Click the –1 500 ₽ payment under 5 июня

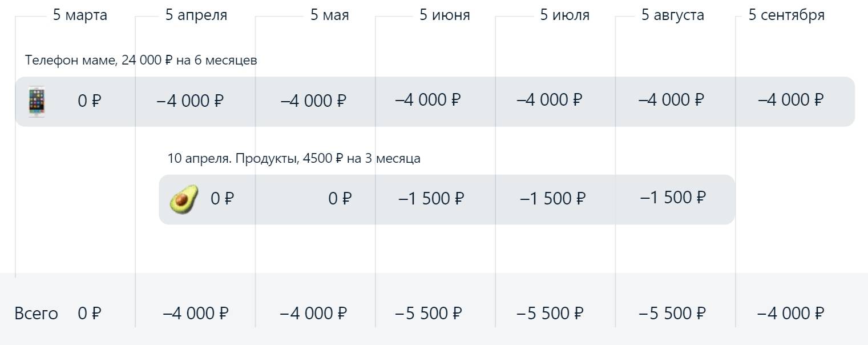[431, 199]
